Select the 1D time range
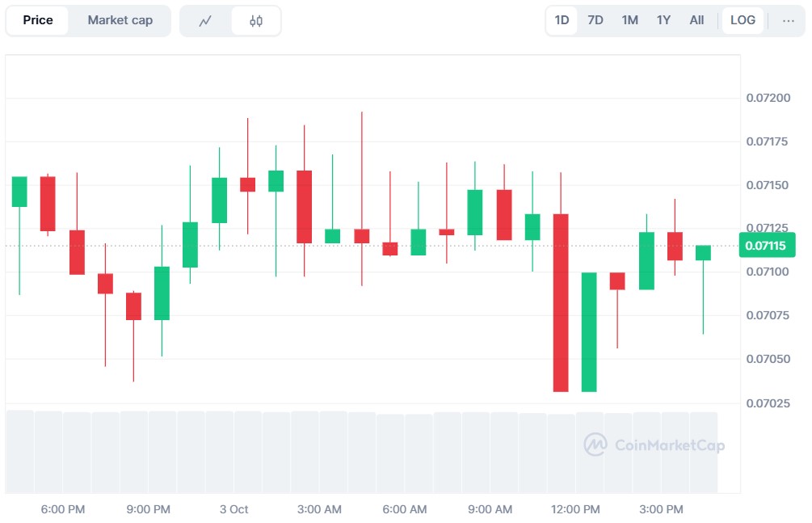 tap(562, 21)
